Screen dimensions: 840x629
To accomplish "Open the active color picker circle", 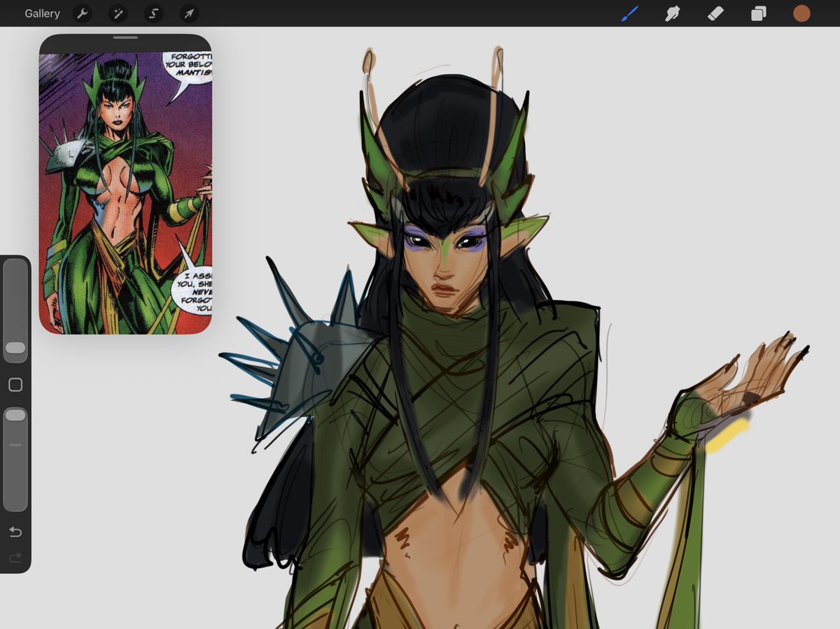I will 801,13.
